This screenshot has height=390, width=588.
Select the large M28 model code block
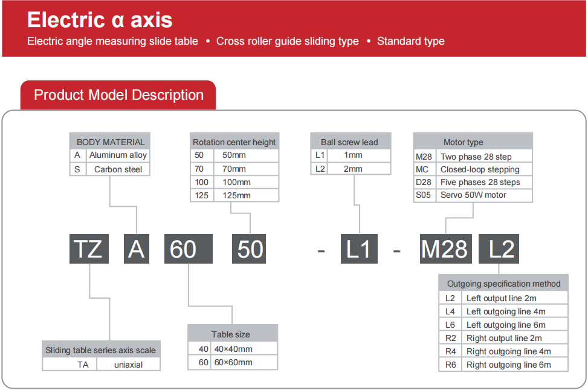(x=445, y=249)
